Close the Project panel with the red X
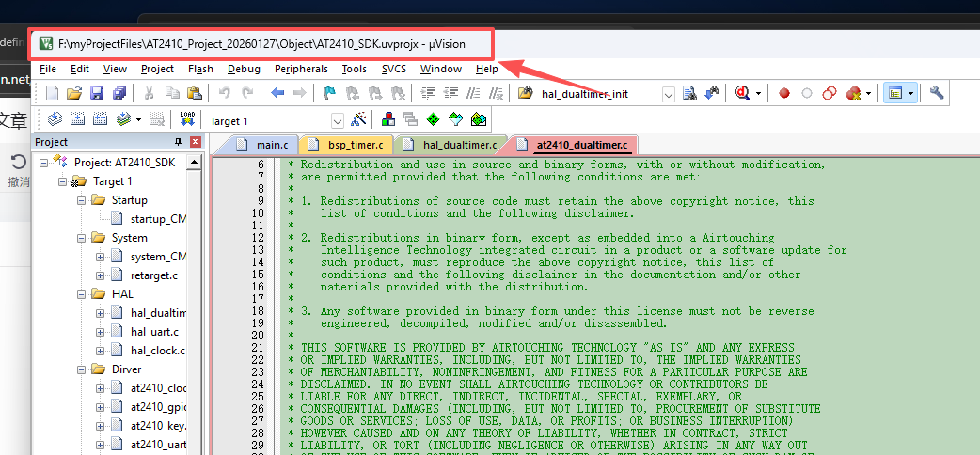The height and width of the screenshot is (455, 980). pos(195,142)
